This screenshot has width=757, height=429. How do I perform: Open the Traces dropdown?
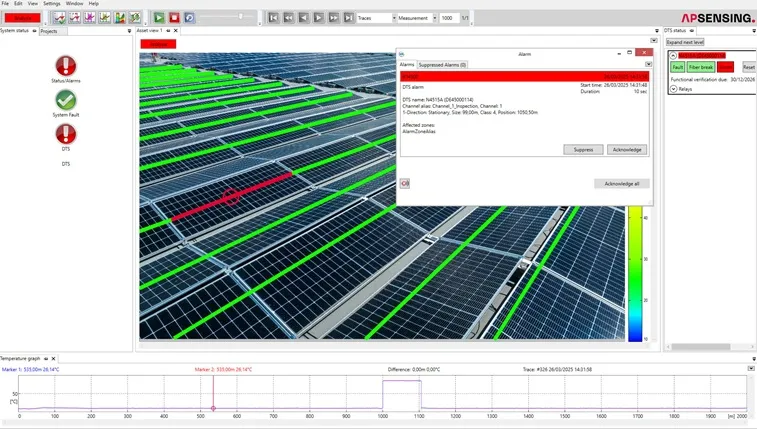pos(376,18)
